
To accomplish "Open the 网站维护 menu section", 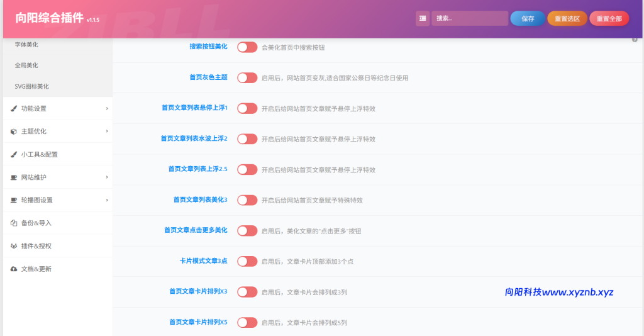I will pyautogui.click(x=58, y=177).
